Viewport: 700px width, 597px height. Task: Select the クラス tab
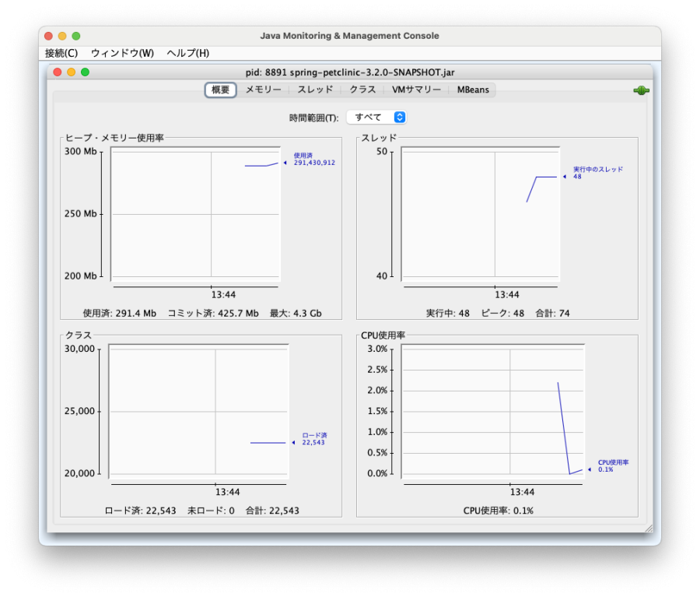pos(362,90)
